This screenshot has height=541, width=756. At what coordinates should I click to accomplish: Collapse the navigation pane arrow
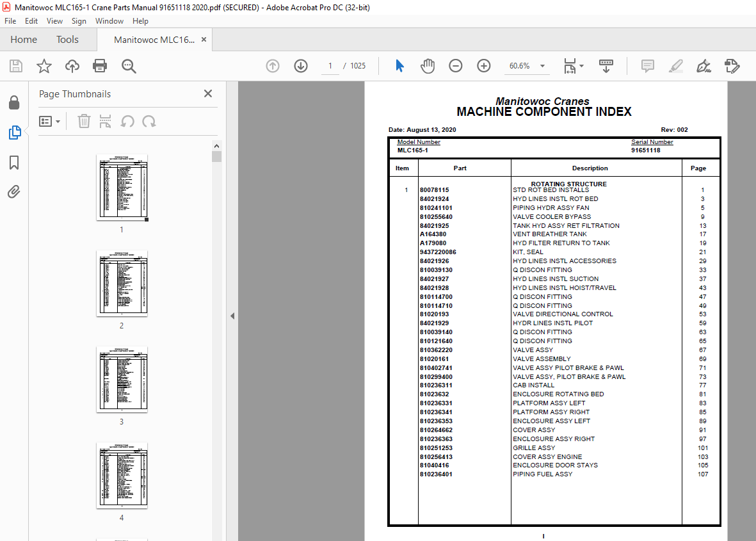coord(232,316)
